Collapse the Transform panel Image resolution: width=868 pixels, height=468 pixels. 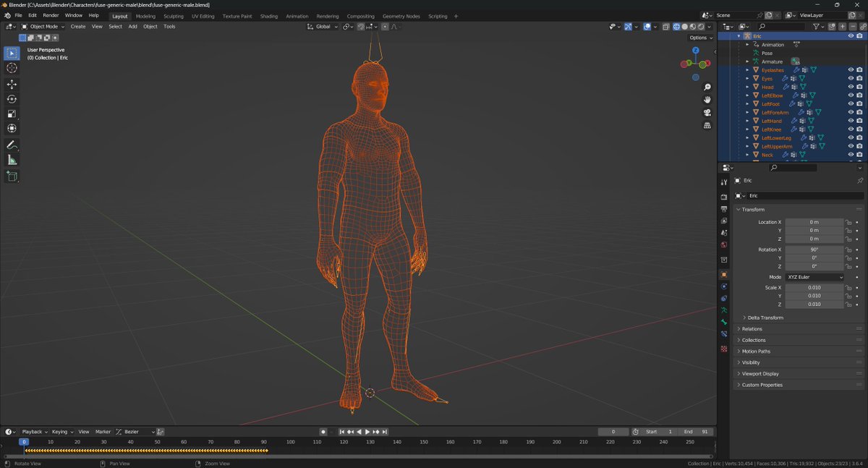tap(753, 210)
